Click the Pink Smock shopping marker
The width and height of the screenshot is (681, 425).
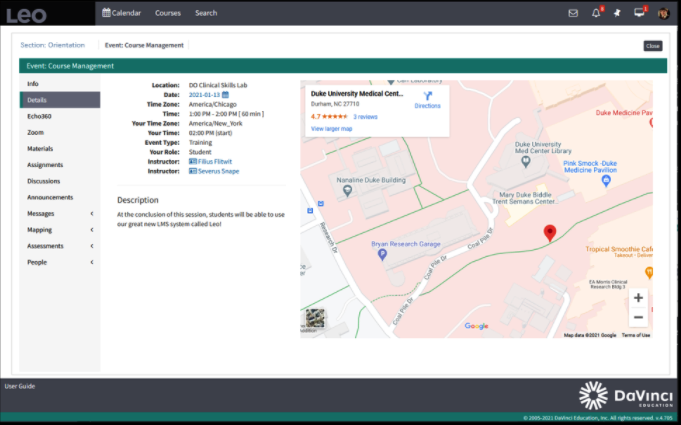click(606, 181)
